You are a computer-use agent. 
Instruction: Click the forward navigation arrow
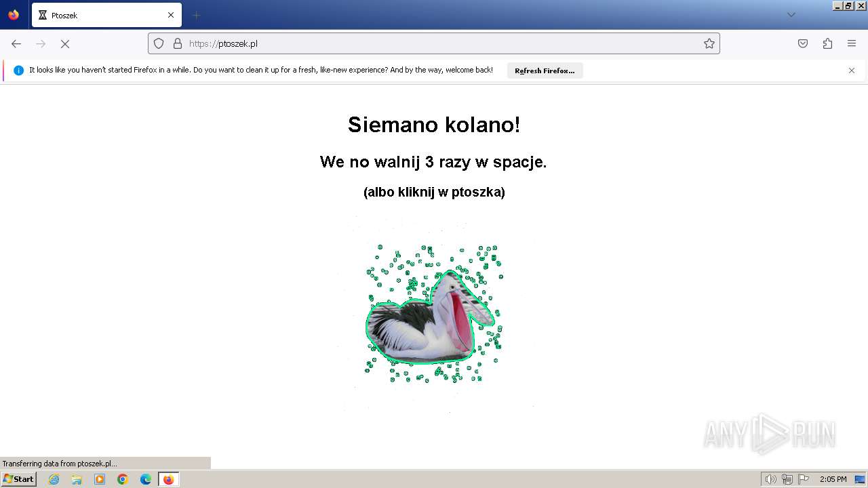click(x=41, y=43)
